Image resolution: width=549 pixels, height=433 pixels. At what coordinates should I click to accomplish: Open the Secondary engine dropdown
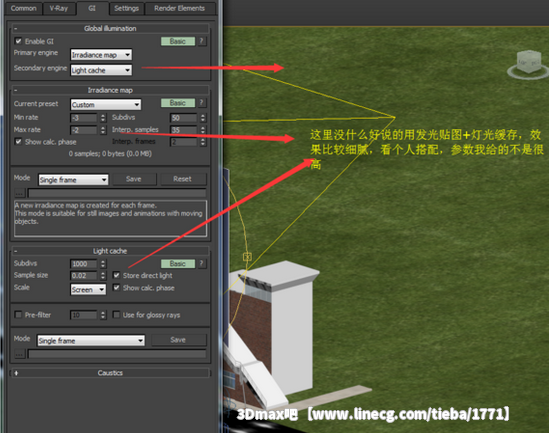coord(101,70)
